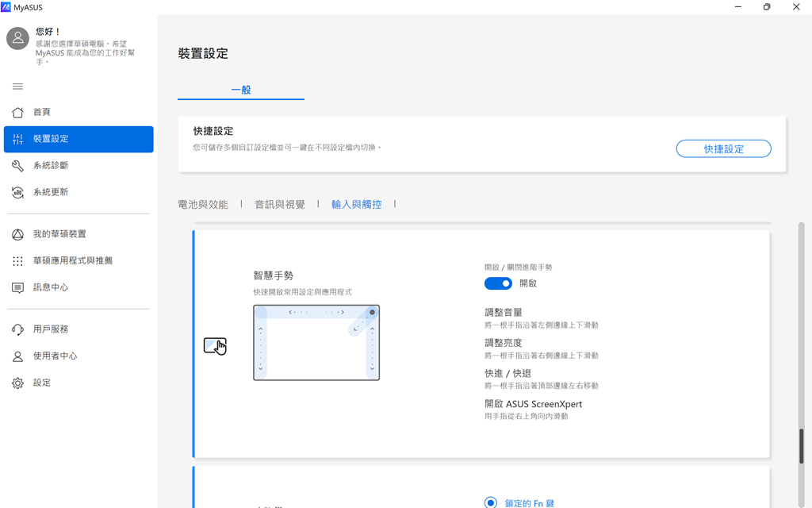Open 系統更新 refresh icon
This screenshot has height=508, width=812.
pos(17,192)
